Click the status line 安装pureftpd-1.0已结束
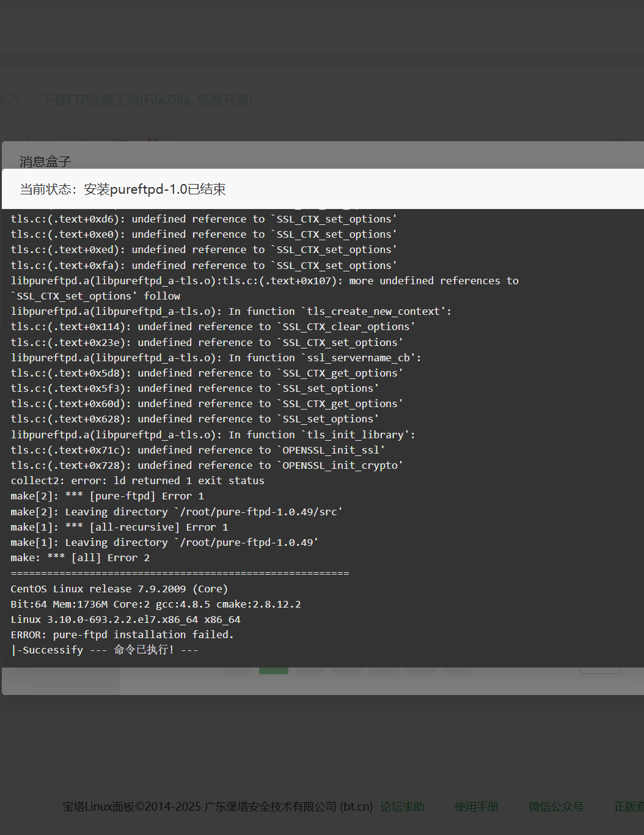This screenshot has width=644, height=835. click(x=155, y=189)
